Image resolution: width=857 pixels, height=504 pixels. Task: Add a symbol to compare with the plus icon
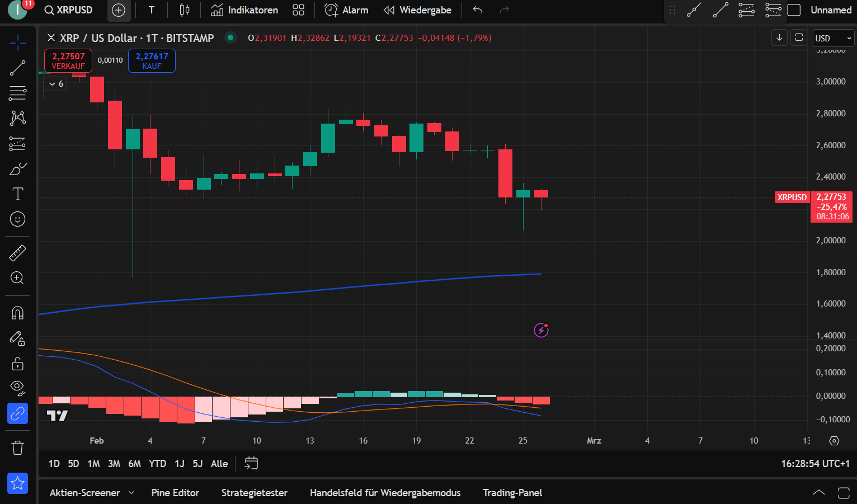[119, 10]
